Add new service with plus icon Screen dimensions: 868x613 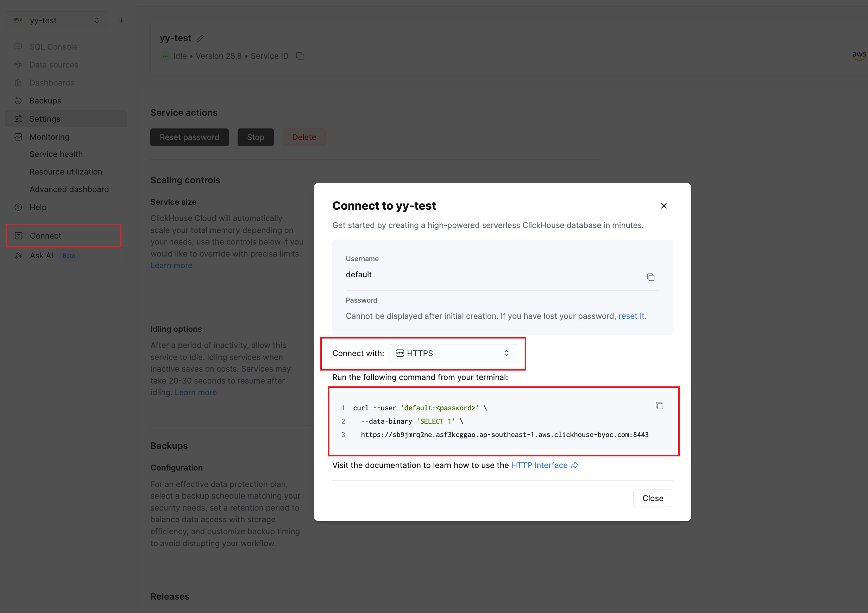(x=122, y=20)
